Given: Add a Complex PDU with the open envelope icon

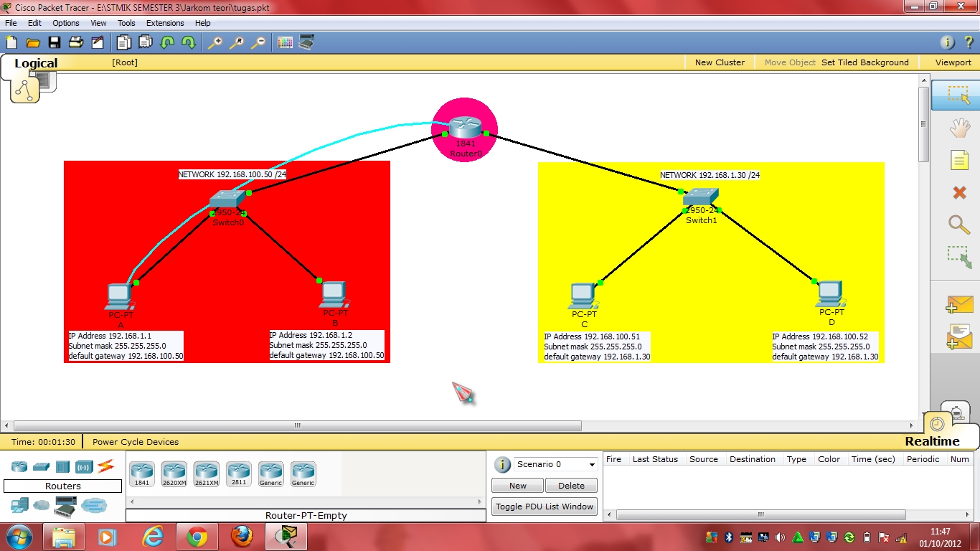Looking at the screenshot, I should point(959,336).
